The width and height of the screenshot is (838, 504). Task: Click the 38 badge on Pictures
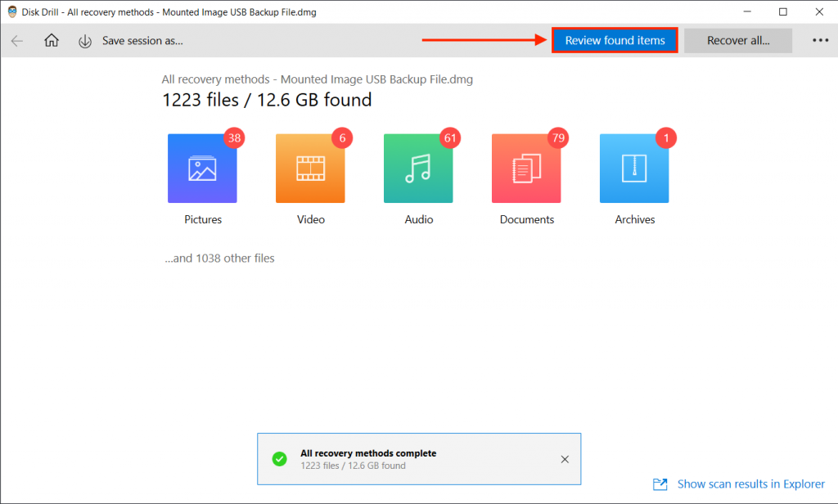235,138
